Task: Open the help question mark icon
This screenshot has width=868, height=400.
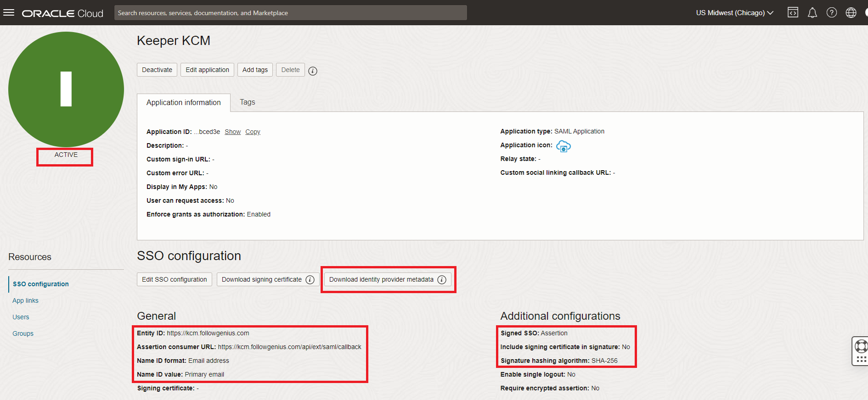Action: [831, 13]
